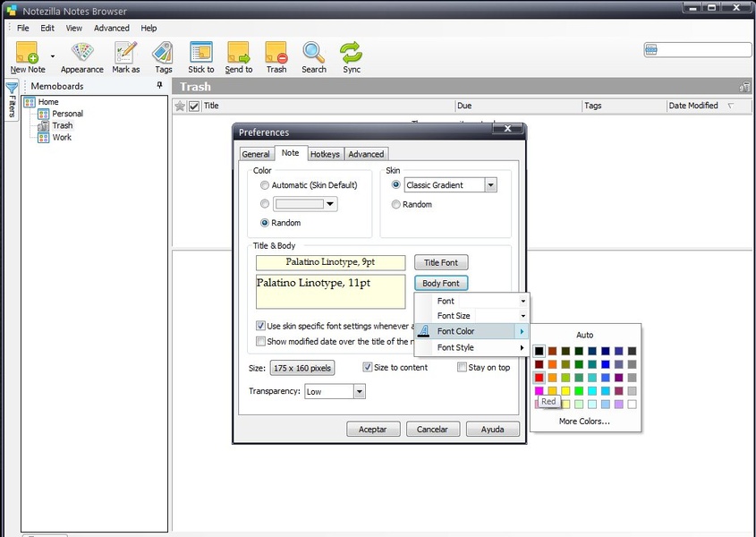Image resolution: width=756 pixels, height=537 pixels.
Task: Click the Title Font button
Action: coord(441,262)
